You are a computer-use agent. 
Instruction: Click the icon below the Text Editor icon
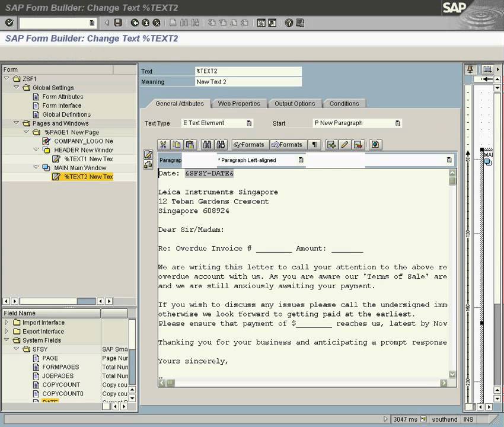click(x=148, y=165)
